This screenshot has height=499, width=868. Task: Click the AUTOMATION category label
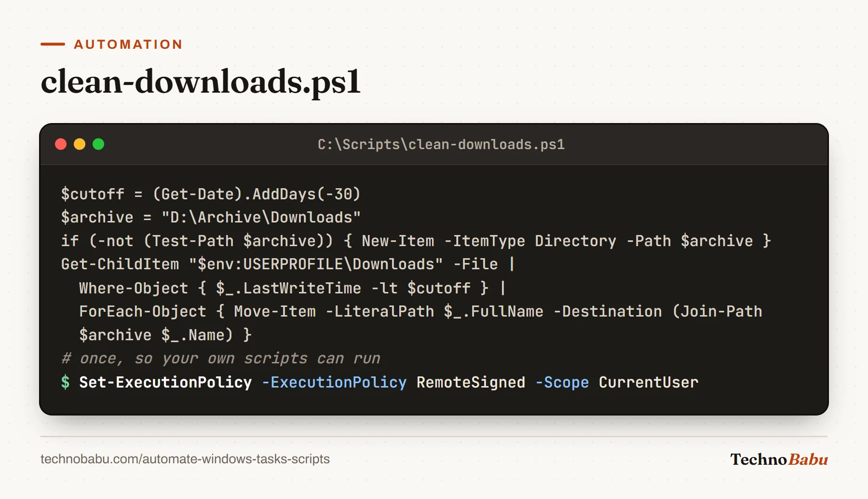(128, 44)
